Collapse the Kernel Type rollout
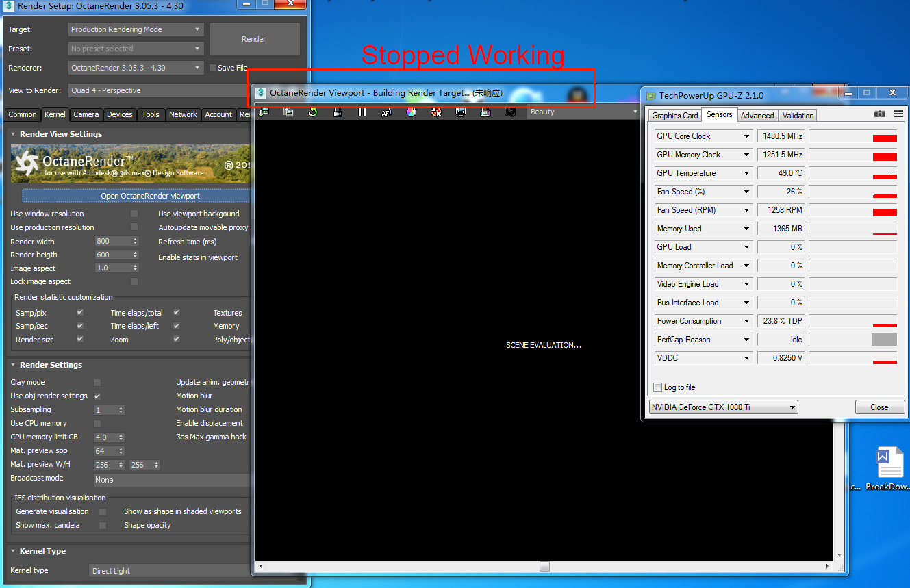 tap(13, 551)
